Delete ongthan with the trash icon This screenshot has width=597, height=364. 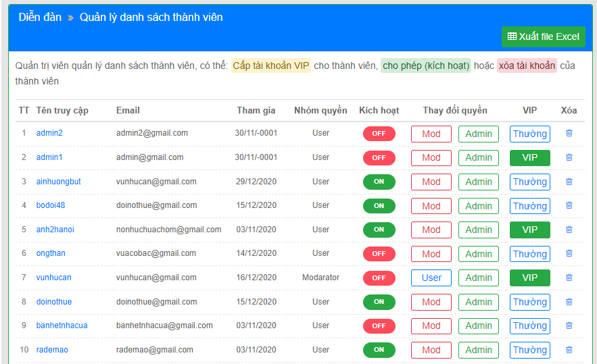click(569, 254)
